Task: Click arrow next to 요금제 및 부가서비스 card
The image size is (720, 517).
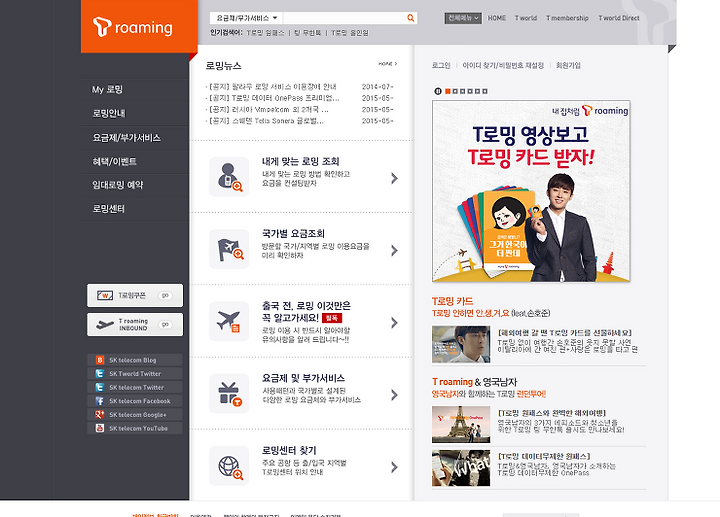Action: 394,395
